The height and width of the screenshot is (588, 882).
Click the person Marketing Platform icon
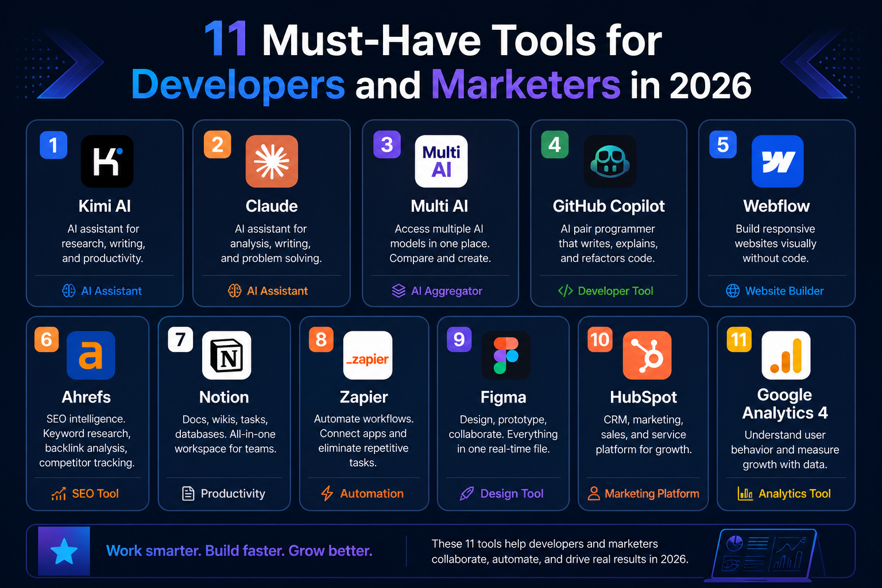[594, 493]
